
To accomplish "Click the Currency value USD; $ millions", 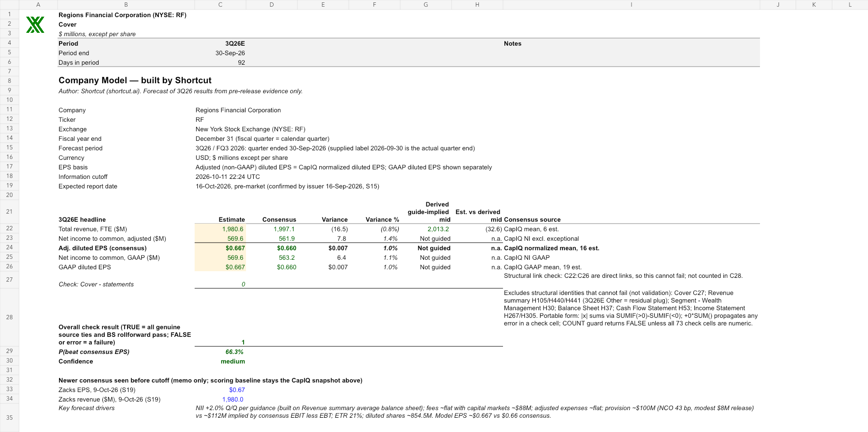I will [241, 157].
